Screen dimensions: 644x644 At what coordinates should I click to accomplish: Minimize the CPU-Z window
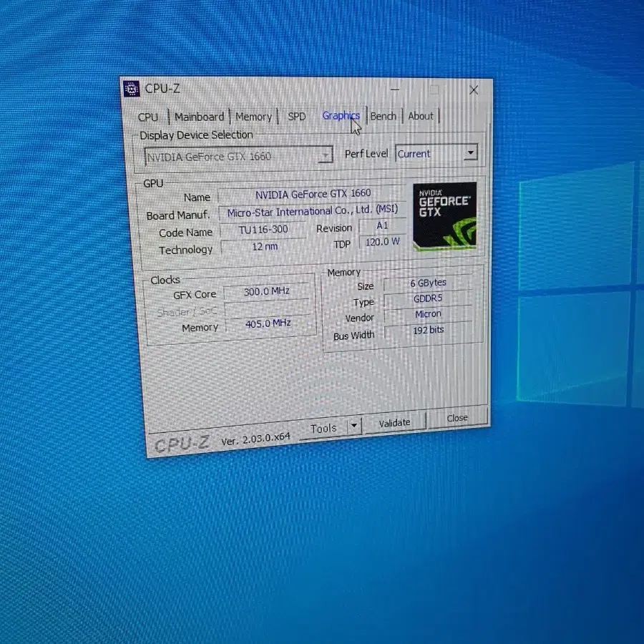click(395, 89)
